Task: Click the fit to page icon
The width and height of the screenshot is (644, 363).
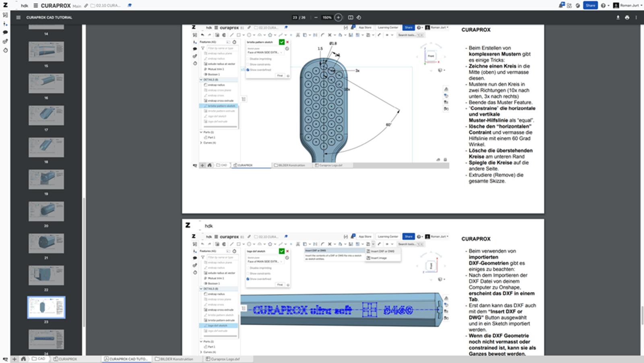Action: coord(351,17)
